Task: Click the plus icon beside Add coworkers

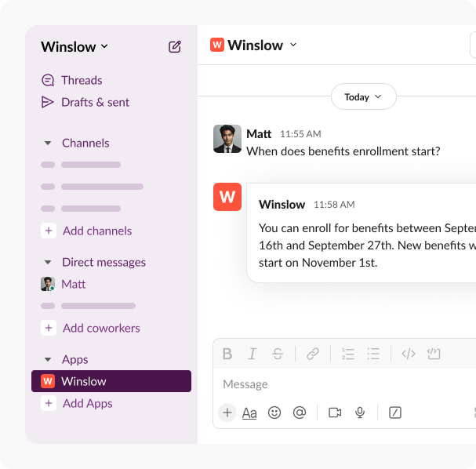Action: click(x=49, y=328)
